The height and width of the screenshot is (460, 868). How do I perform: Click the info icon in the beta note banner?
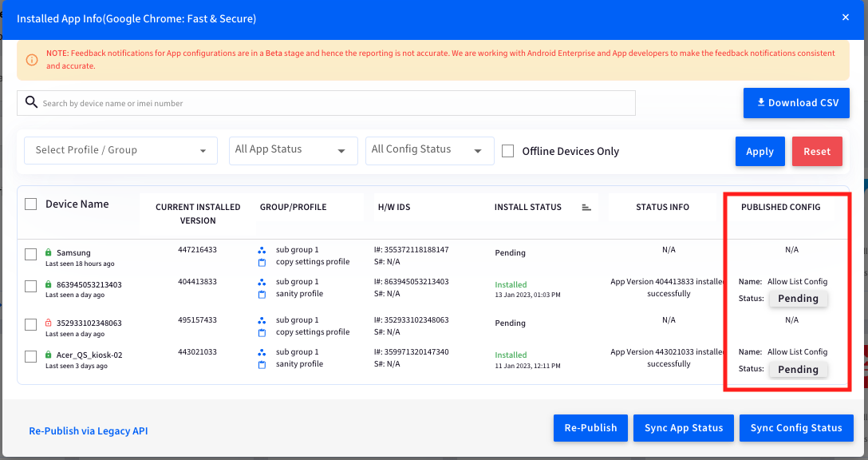[x=32, y=60]
